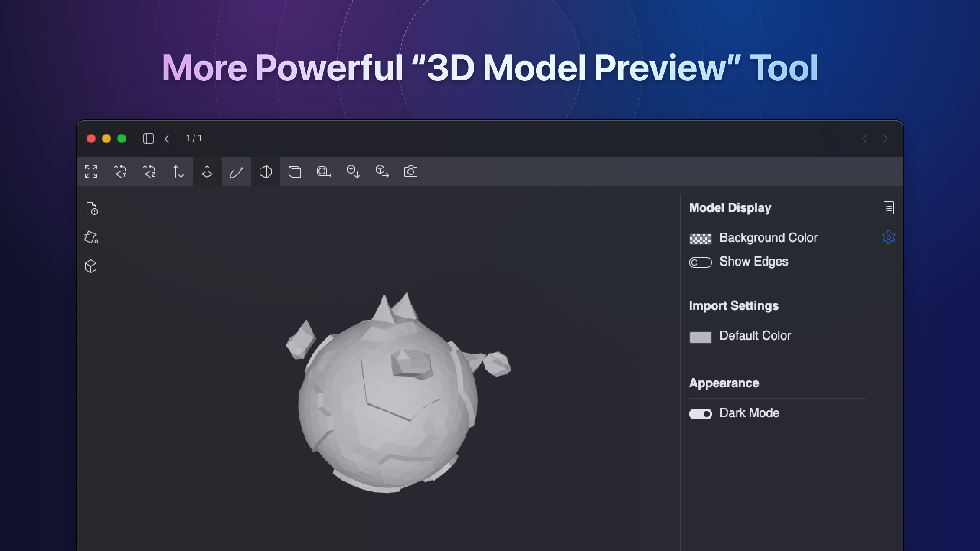Viewport: 980px width, 551px height.
Task: Click the import model cube icon
Action: pyautogui.click(x=353, y=171)
